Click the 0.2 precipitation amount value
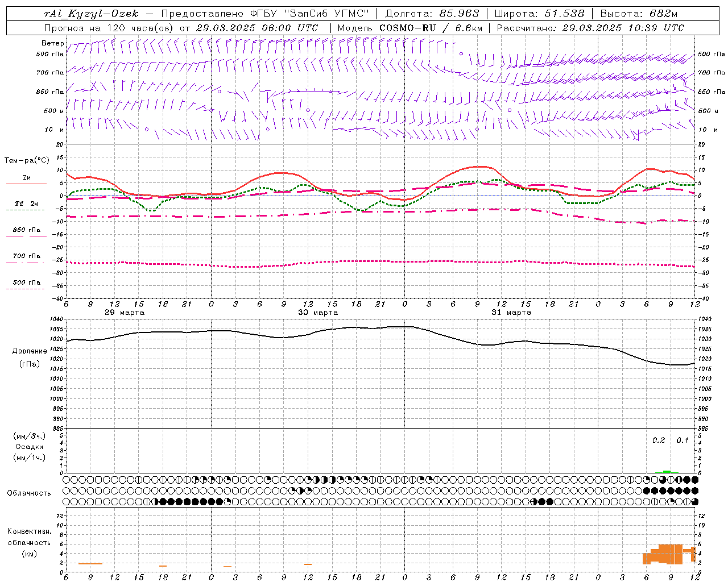Image resolution: width=728 pixels, height=582 pixels. tap(659, 440)
